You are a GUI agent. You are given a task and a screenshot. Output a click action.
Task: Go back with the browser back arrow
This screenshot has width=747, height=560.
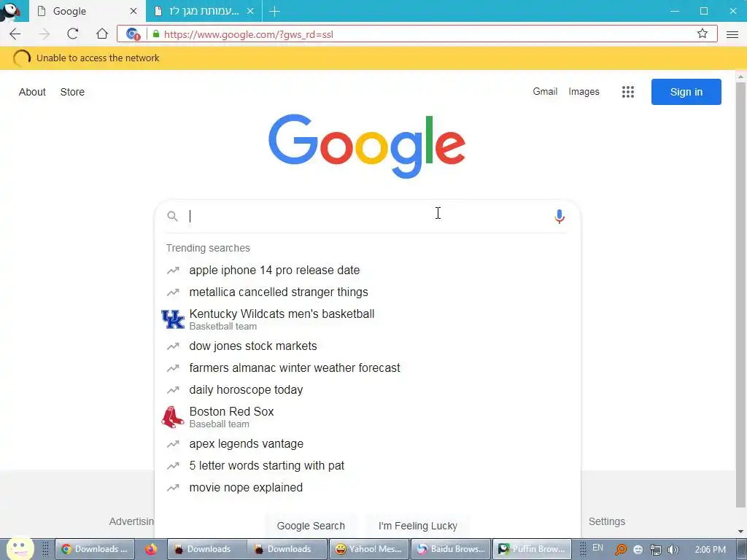[x=15, y=34]
